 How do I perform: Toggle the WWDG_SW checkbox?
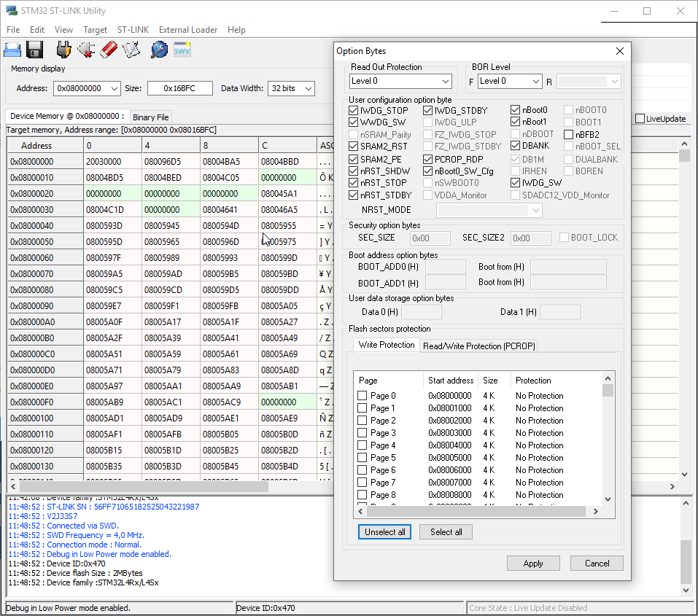tap(354, 122)
